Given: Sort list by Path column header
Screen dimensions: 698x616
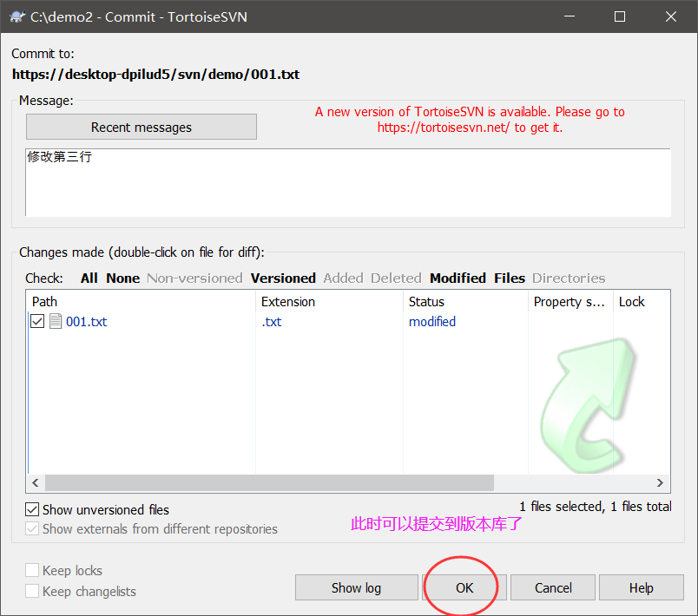Looking at the screenshot, I should [142, 302].
